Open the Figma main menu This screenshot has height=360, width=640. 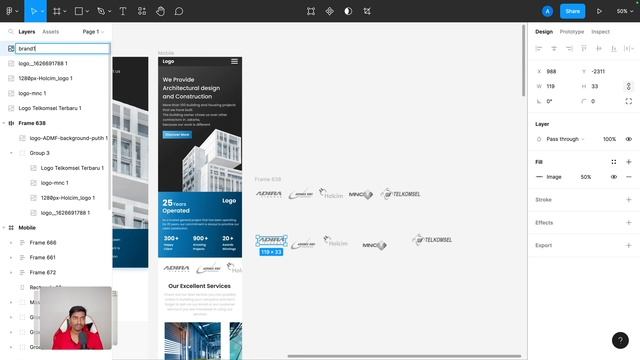click(10, 11)
